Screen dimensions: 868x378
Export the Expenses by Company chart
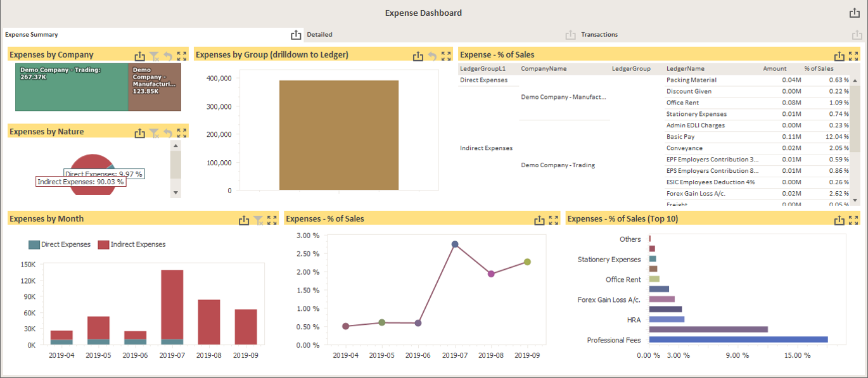[140, 55]
